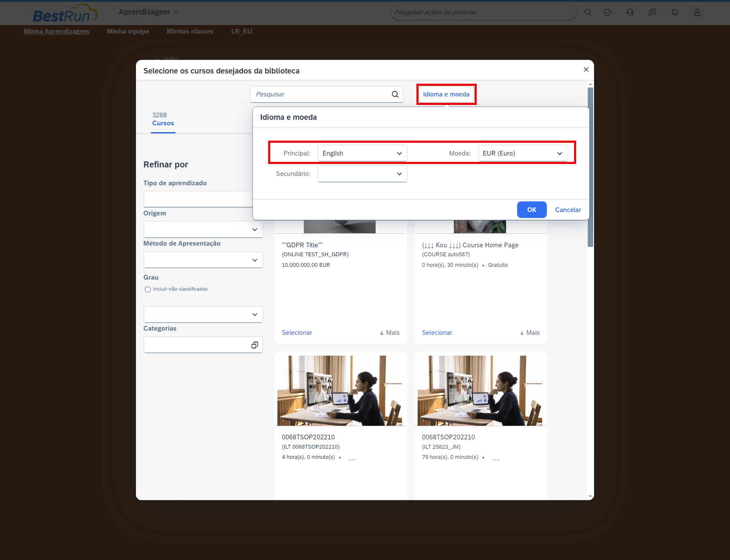Image resolution: width=730 pixels, height=560 pixels.
Task: Open the notifications bell
Action: tap(675, 12)
